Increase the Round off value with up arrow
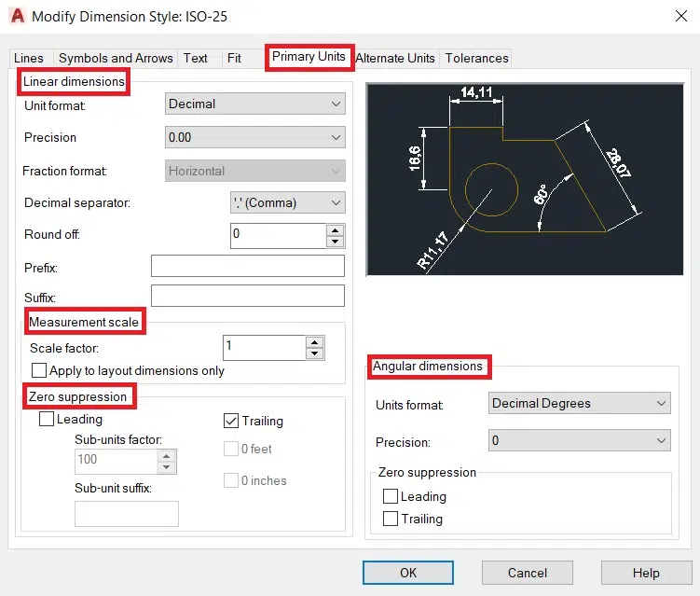Screen dimensions: 700x596 pos(336,229)
